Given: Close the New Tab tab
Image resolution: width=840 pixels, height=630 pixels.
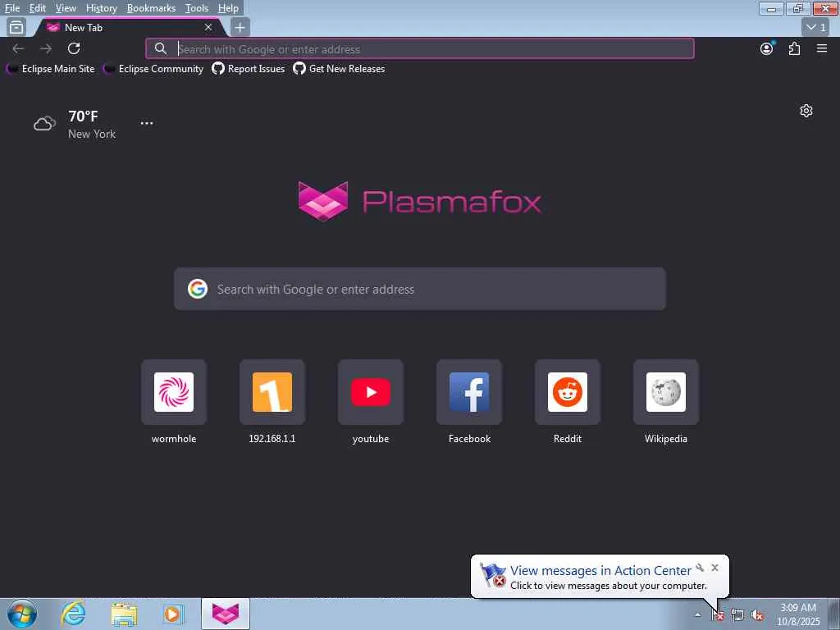Looking at the screenshot, I should click(x=208, y=27).
